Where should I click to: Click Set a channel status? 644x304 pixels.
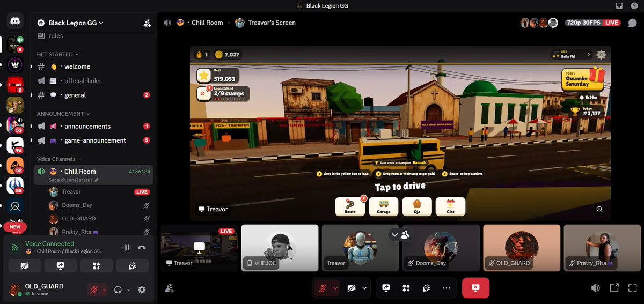(x=74, y=180)
